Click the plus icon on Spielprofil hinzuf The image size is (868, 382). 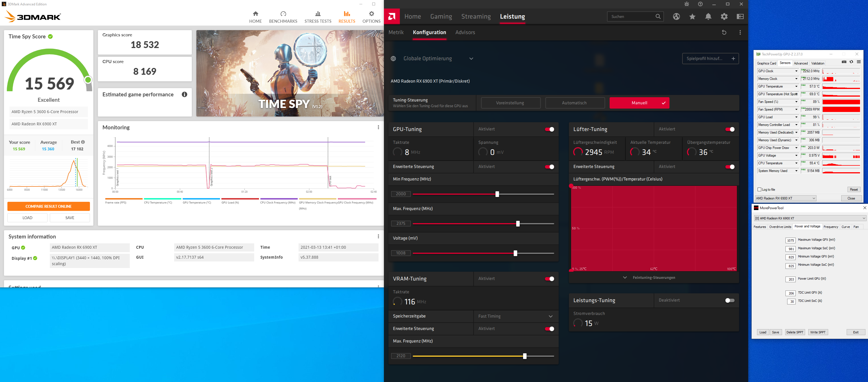733,59
